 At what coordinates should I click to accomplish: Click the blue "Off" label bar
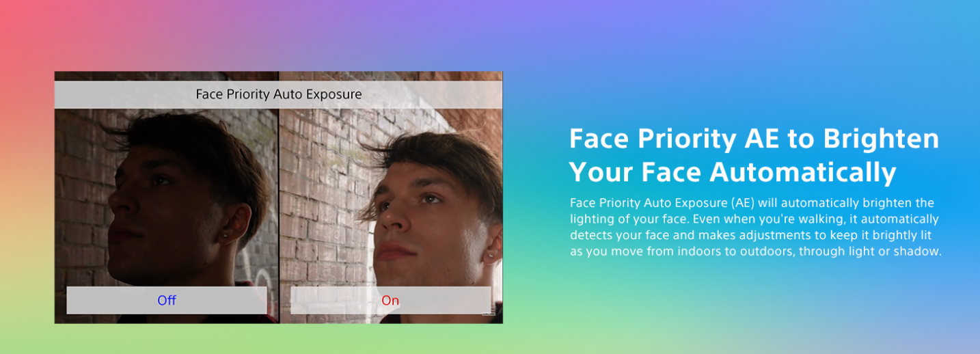[x=167, y=300]
